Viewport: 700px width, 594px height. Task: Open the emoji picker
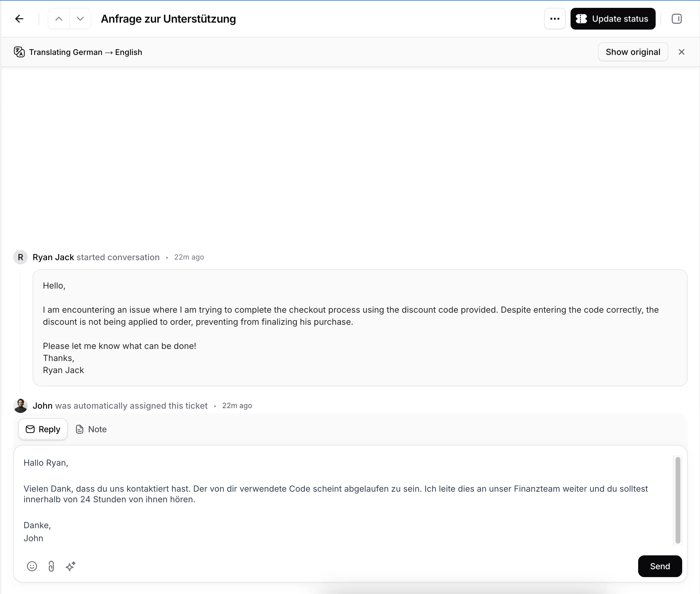tap(32, 567)
